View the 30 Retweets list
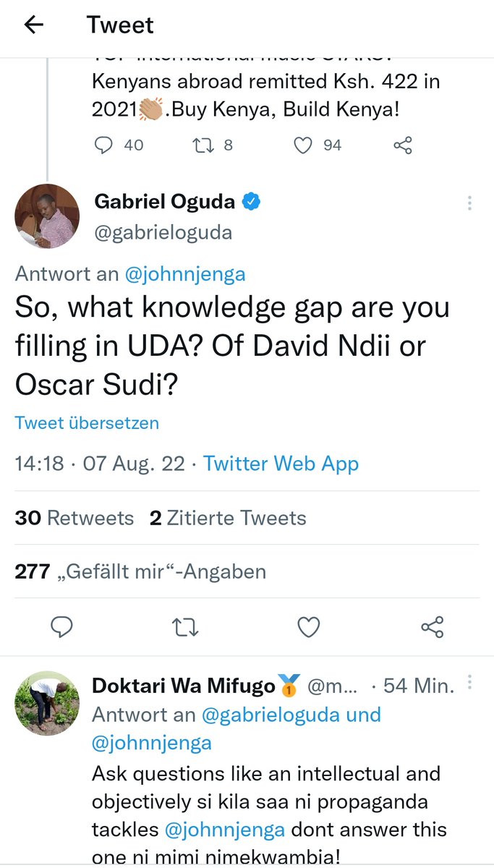The height and width of the screenshot is (868, 494). [x=74, y=518]
